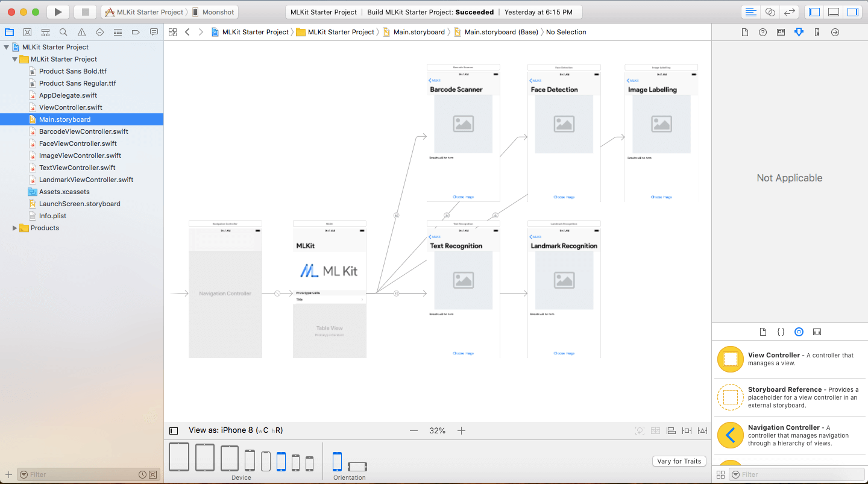This screenshot has width=868, height=484.
Task: Expand the Products folder
Action: tap(15, 228)
